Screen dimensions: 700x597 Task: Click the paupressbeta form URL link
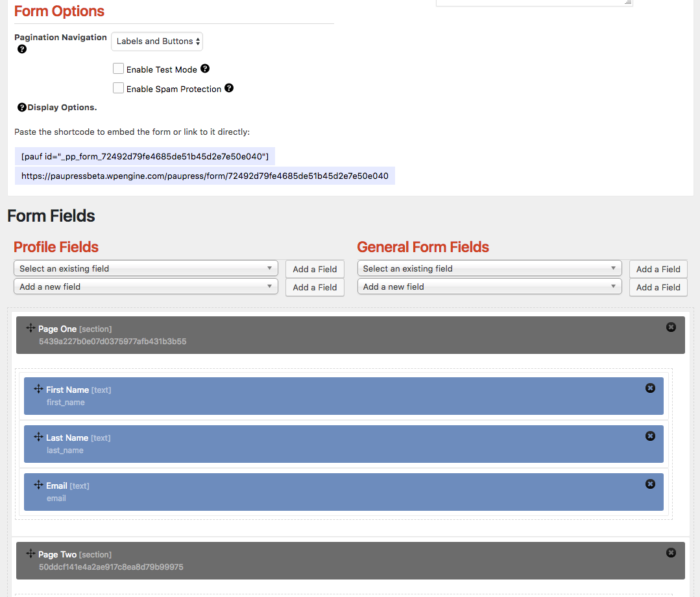click(206, 176)
